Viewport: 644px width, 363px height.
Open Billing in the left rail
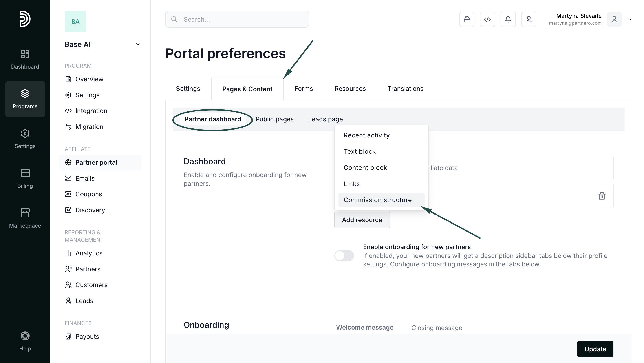[x=25, y=178]
